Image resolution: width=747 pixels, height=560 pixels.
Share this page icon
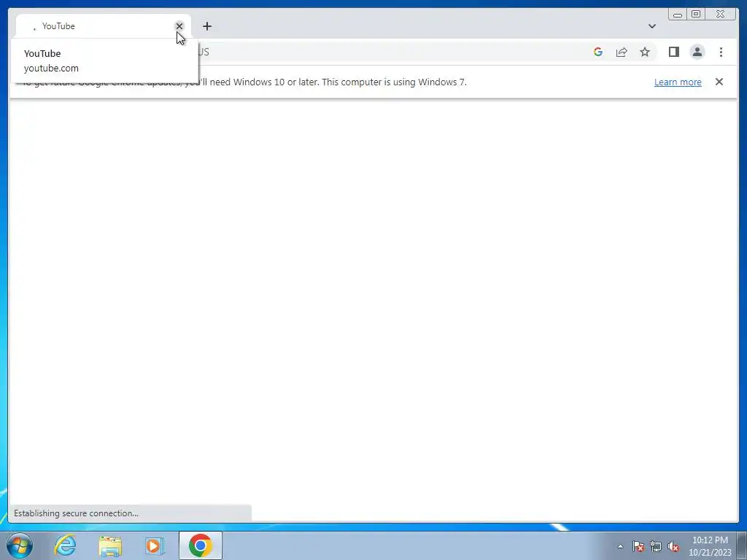pyautogui.click(x=622, y=52)
